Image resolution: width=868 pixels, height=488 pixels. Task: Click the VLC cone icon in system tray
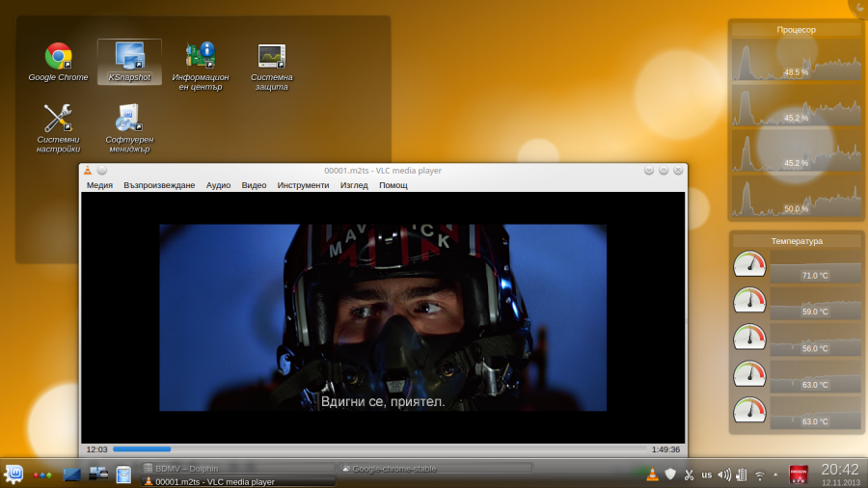tap(652, 474)
